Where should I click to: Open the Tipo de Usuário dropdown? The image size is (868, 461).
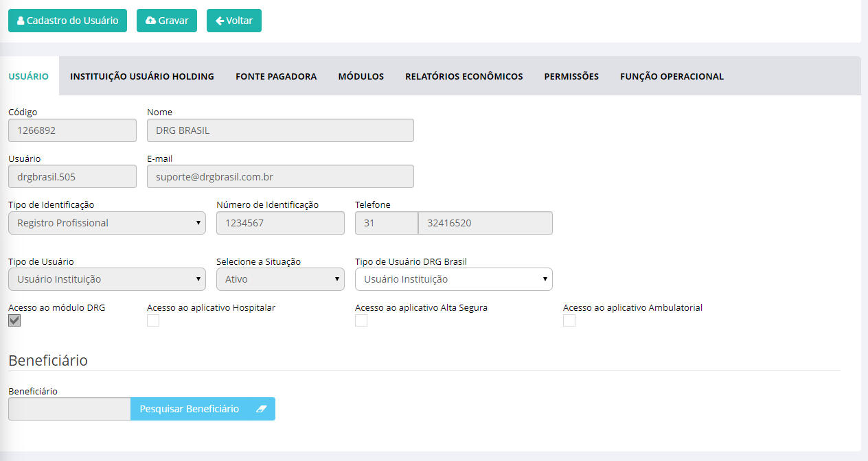coord(107,279)
